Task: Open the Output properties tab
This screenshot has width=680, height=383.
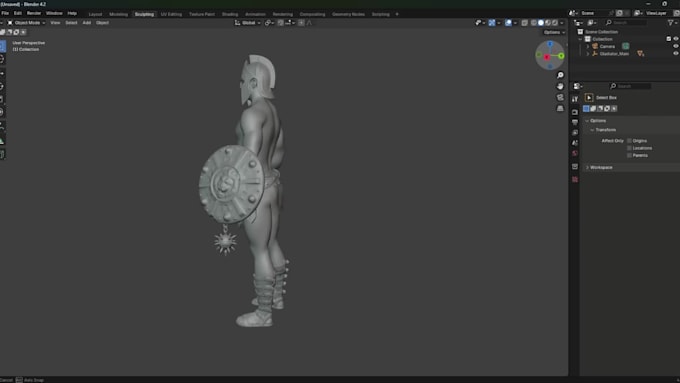Action: pyautogui.click(x=575, y=122)
